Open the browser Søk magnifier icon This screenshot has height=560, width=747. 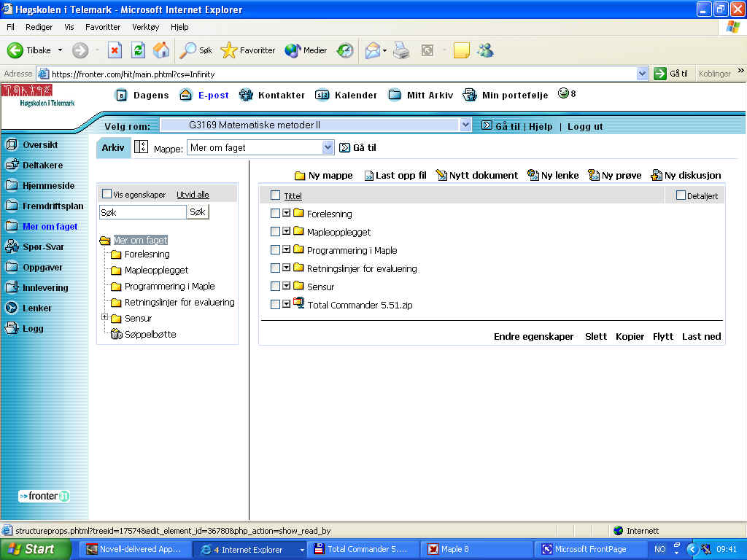[x=187, y=50]
